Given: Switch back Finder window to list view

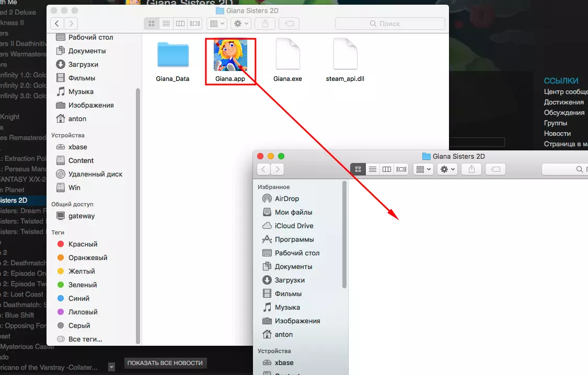Looking at the screenshot, I should tap(166, 24).
